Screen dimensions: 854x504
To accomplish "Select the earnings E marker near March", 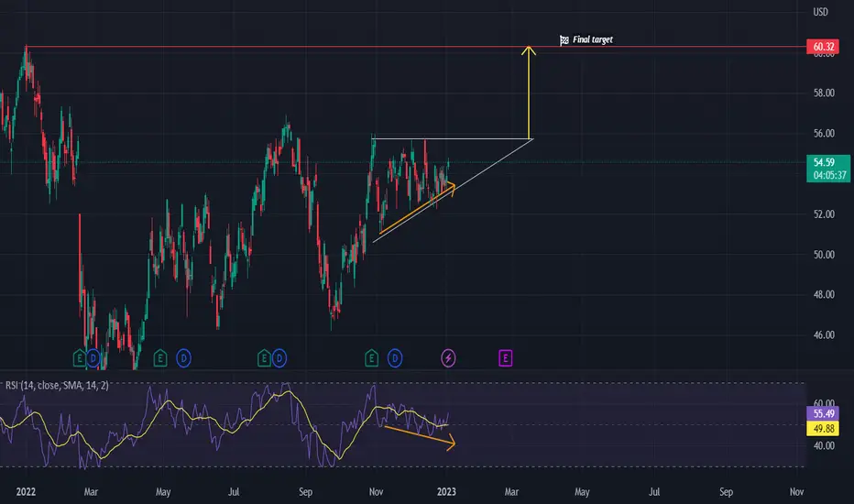I will click(x=80, y=358).
